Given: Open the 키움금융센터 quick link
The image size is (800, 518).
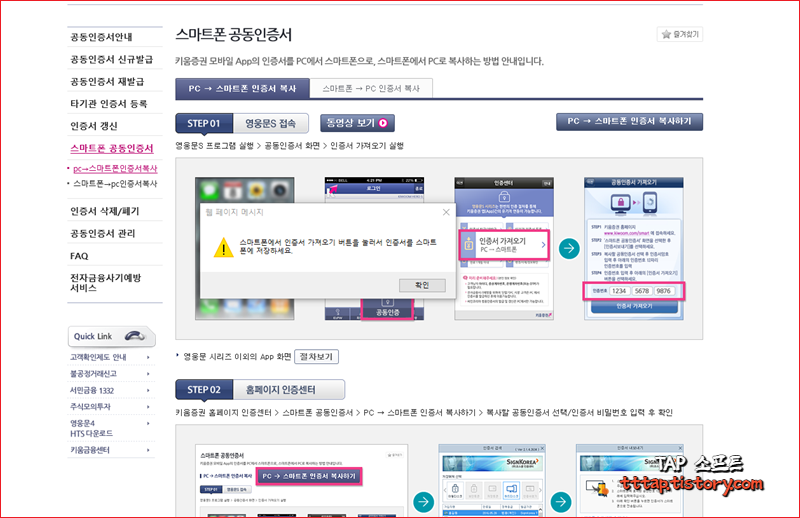Looking at the screenshot, I should point(90,450).
